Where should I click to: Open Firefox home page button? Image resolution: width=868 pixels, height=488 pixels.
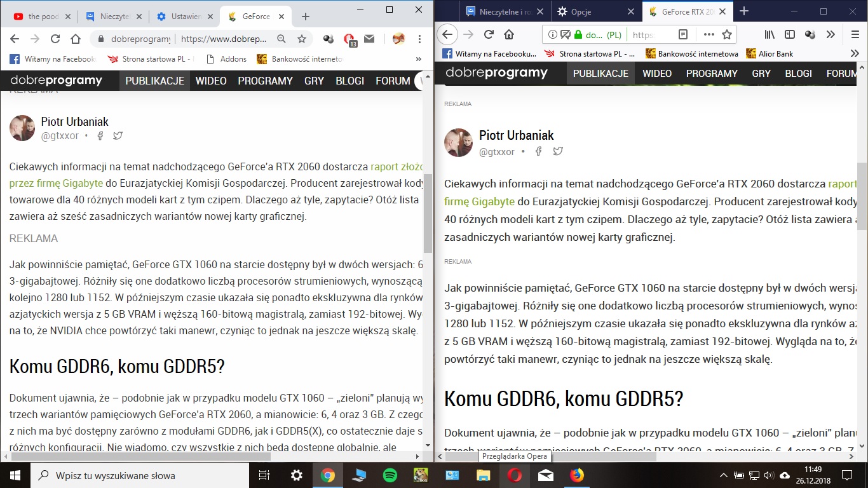[x=509, y=34]
